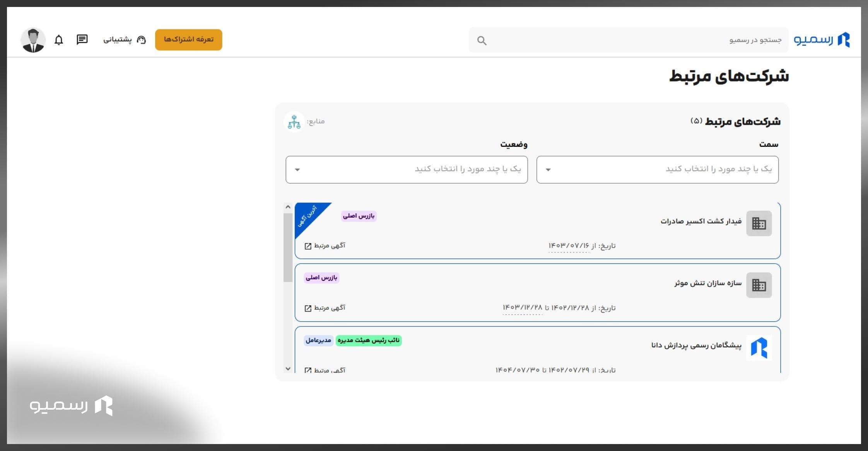Open 'آگهی مرتبط' link in 'فیدار کشت اکسیر صادرات' card
The height and width of the screenshot is (451, 868).
325,246
